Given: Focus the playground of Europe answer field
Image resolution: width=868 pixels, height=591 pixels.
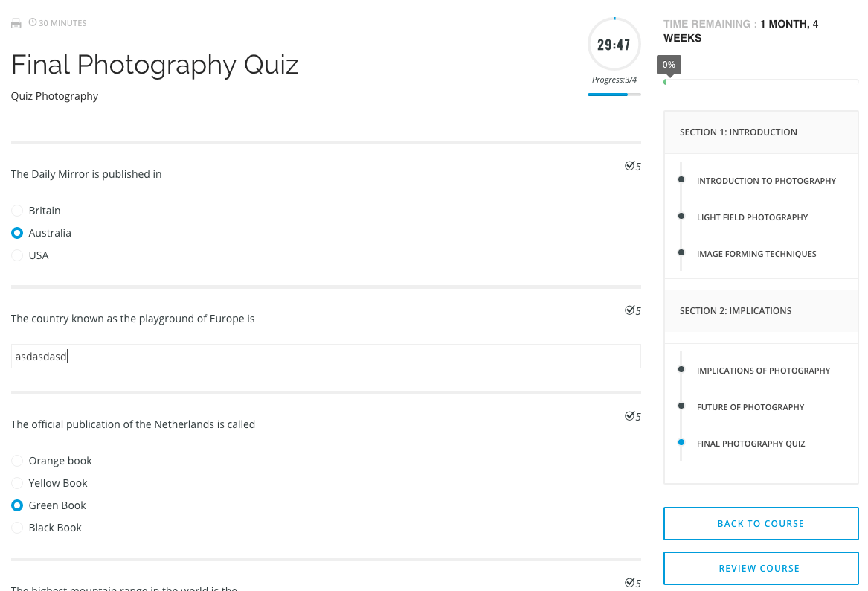Looking at the screenshot, I should (326, 357).
